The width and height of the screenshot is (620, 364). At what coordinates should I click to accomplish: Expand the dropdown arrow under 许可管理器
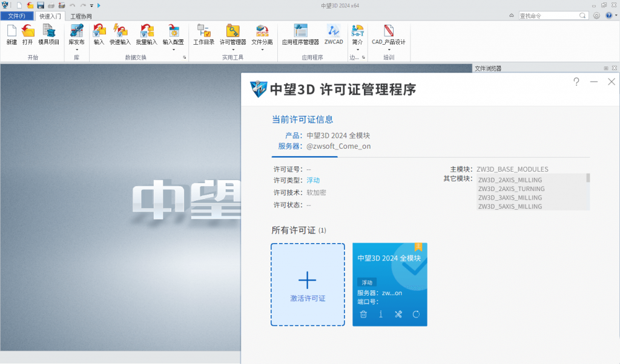pos(233,50)
